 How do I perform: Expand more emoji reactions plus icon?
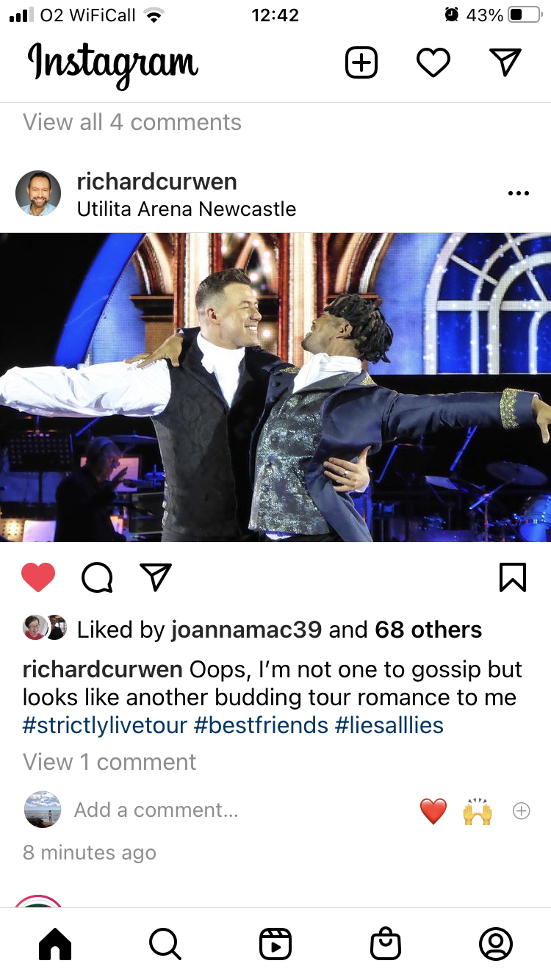[521, 810]
